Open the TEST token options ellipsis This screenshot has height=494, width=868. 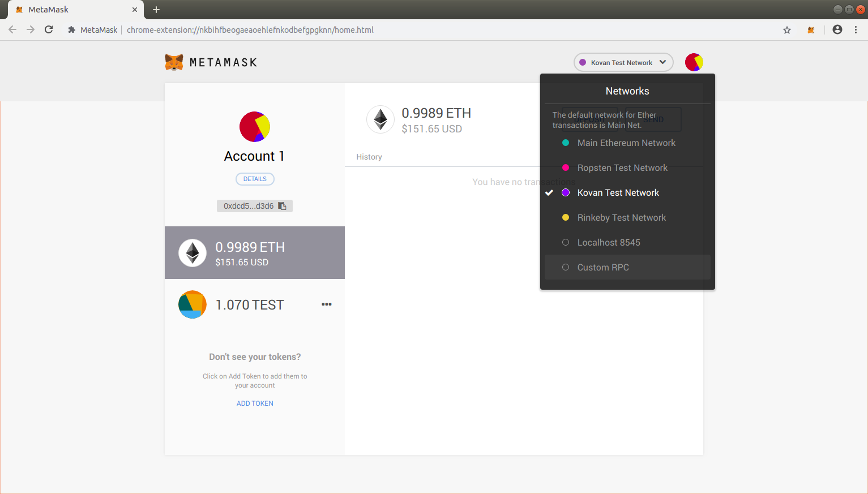point(327,304)
